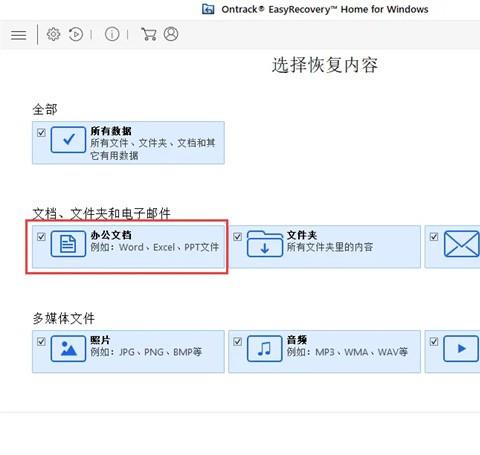Open the user account icon
This screenshot has width=480, height=455.
pyautogui.click(x=171, y=34)
